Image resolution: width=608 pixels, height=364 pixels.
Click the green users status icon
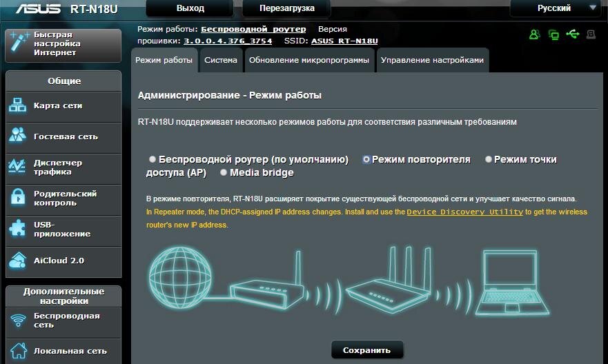point(534,34)
